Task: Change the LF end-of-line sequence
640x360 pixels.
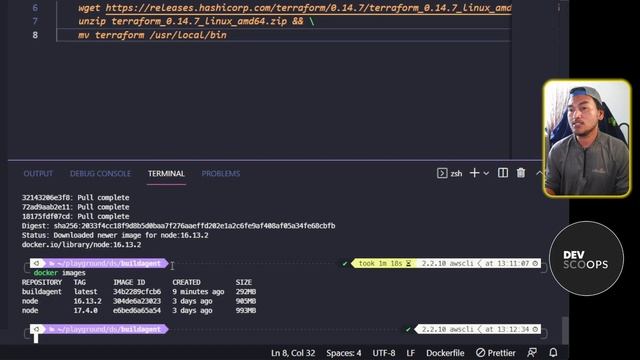Action: (x=411, y=353)
